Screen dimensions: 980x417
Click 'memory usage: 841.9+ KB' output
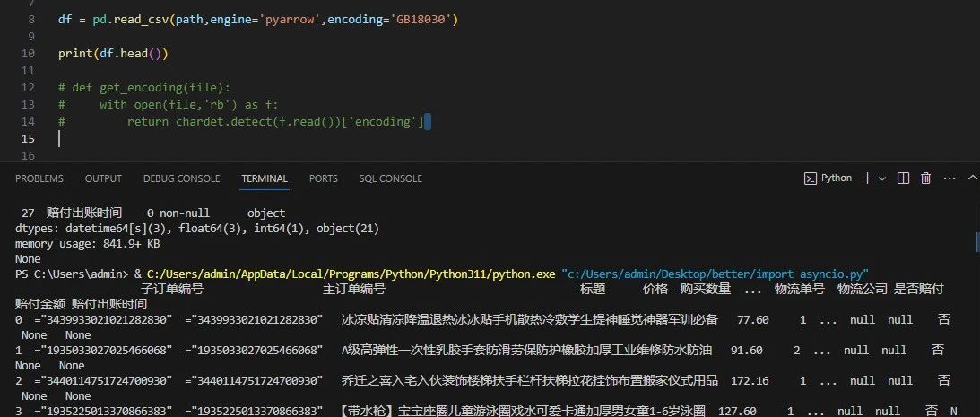click(88, 244)
